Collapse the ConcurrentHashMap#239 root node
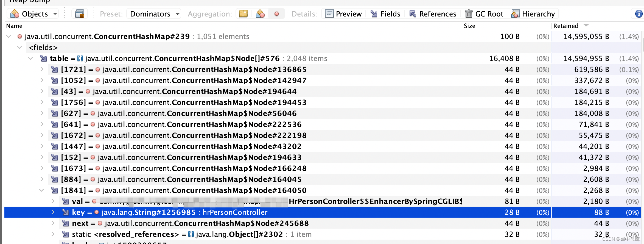The height and width of the screenshot is (244, 644). 9,36
